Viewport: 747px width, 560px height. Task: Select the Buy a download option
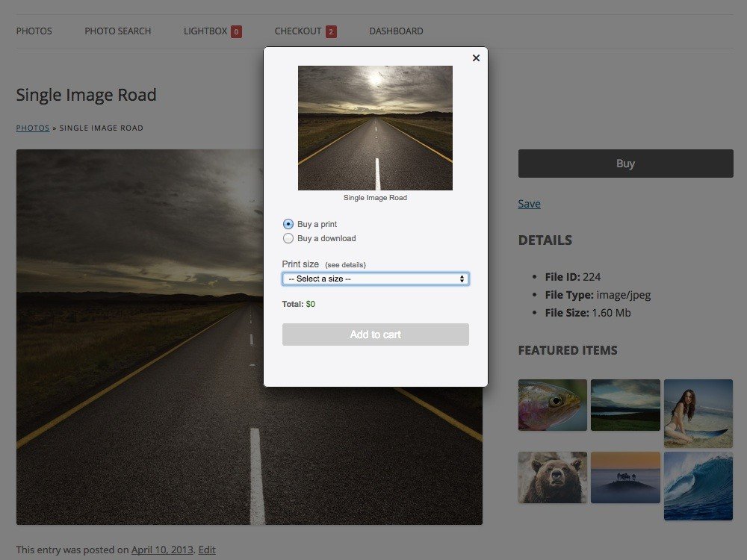coord(288,238)
